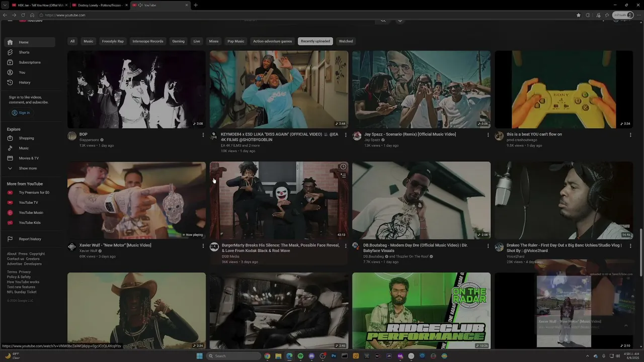This screenshot has height=362, width=644.
Task: Open the Shorts icon in the sidebar
Action: (10, 52)
